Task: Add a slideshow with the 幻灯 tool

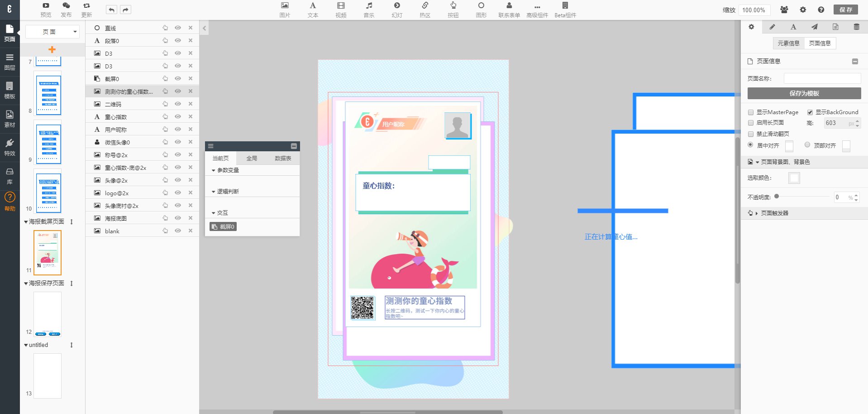Action: click(x=397, y=10)
